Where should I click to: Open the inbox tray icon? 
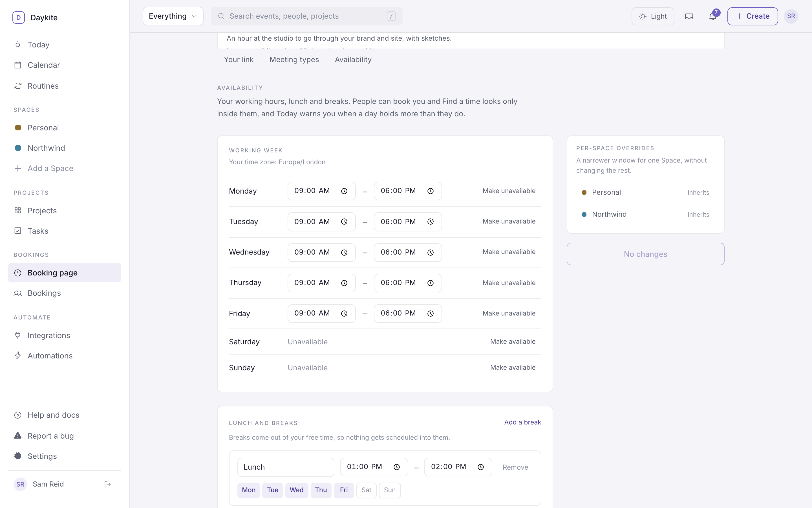(x=689, y=16)
